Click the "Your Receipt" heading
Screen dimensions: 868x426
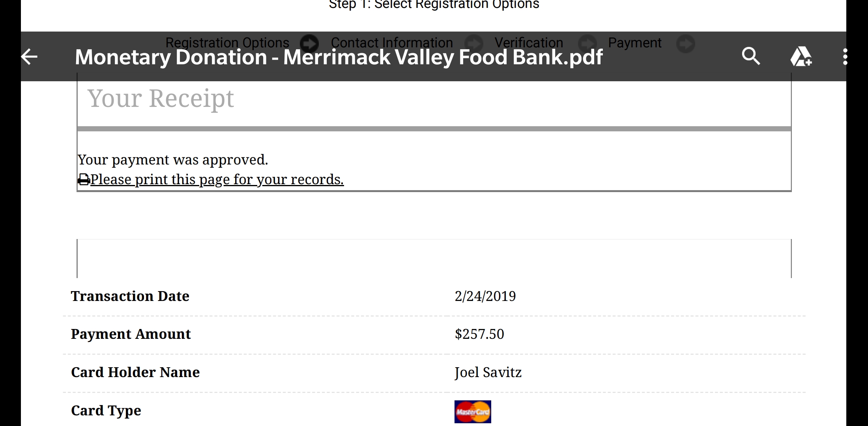[x=161, y=98]
